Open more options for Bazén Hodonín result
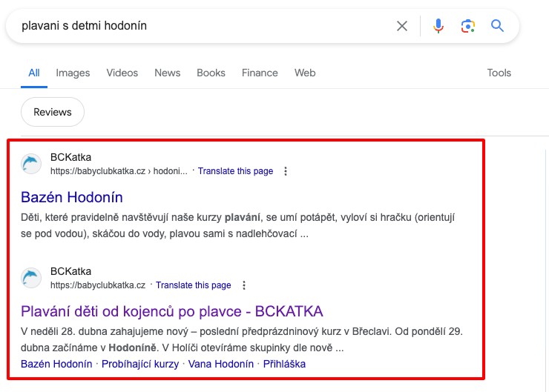The height and width of the screenshot is (392, 549). coord(286,171)
